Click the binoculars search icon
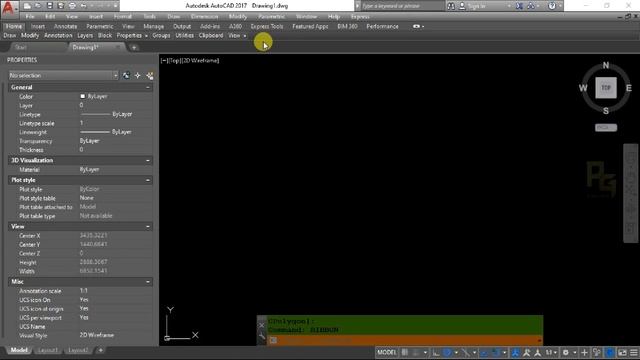The width and height of the screenshot is (640, 360). point(451,6)
